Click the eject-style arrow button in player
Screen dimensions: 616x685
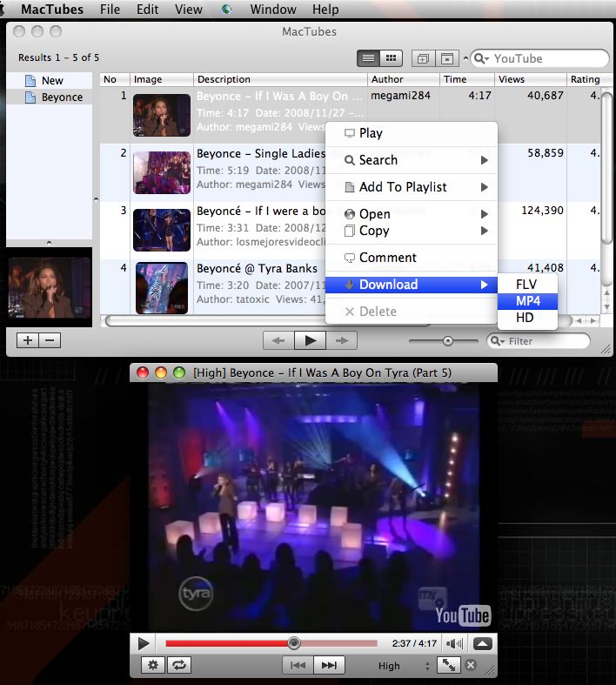pyautogui.click(x=482, y=643)
